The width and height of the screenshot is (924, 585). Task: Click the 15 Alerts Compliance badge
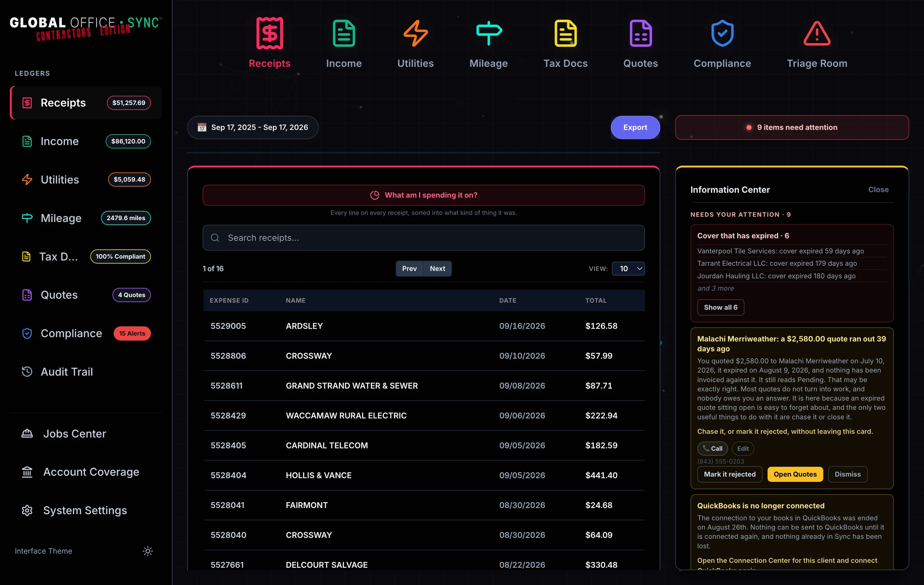pos(132,334)
